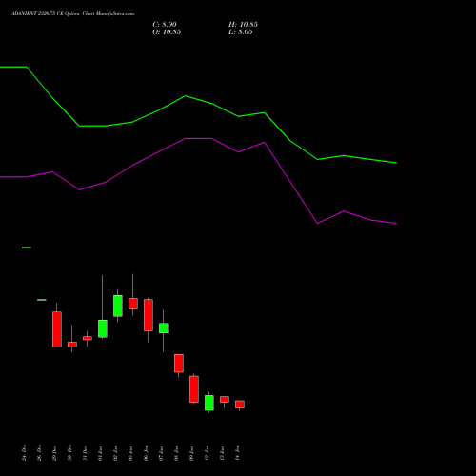Select the low value L: 8.05

(x=241, y=32)
